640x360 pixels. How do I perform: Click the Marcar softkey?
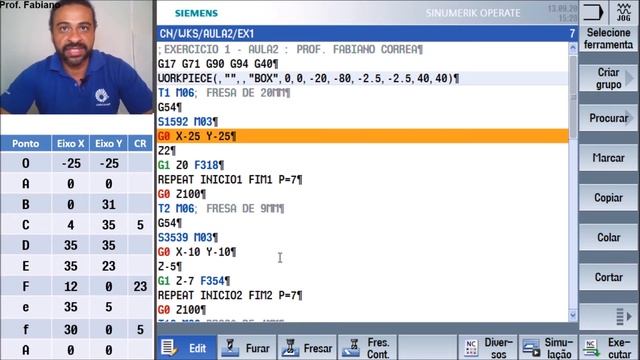tap(608, 158)
